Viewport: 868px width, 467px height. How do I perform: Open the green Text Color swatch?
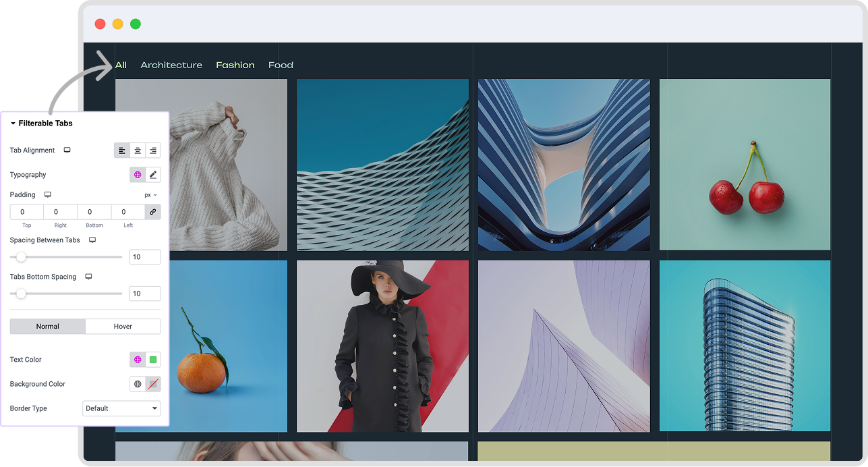coord(153,360)
